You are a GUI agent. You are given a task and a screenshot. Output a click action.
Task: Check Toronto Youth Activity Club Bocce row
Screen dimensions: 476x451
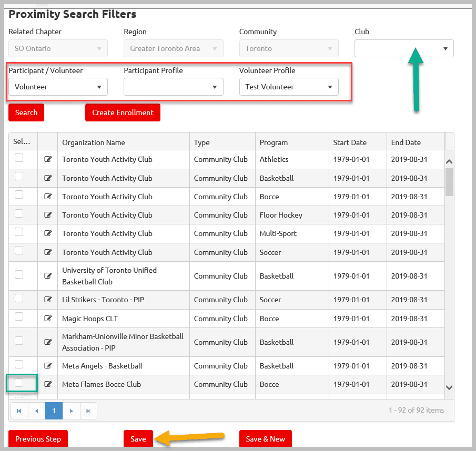tap(19, 194)
